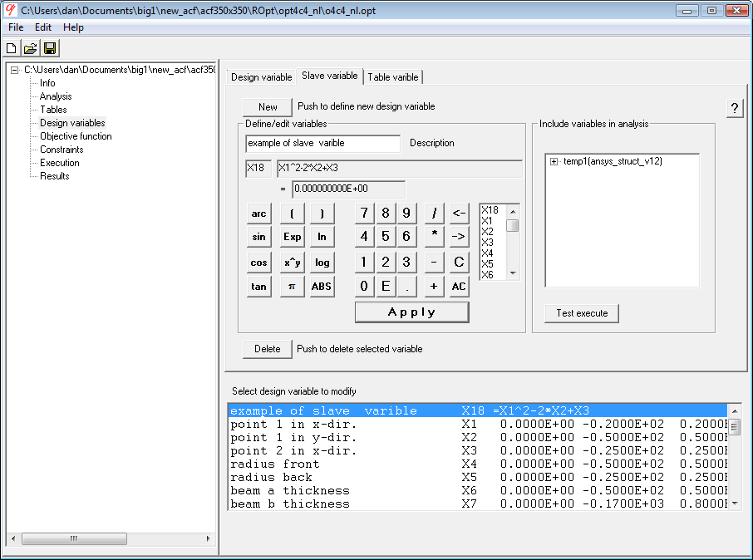Click the cos function key
Viewport: 753px width, 560px height.
pos(258,263)
